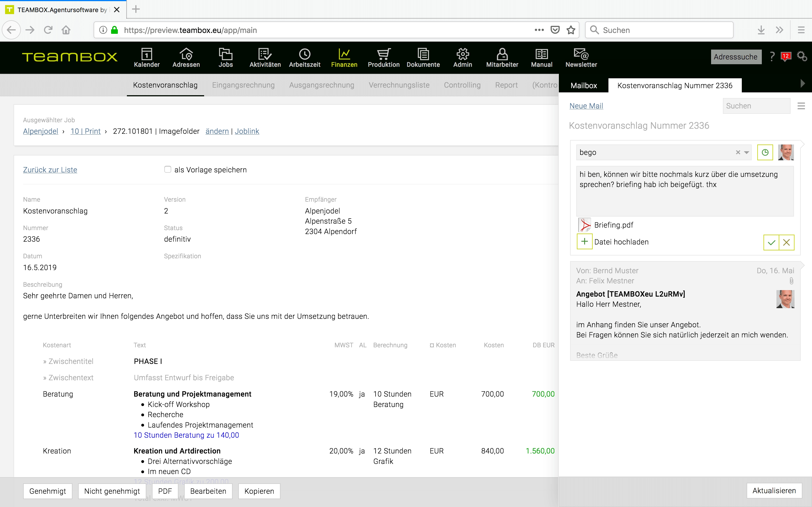Expand the bego recipient dropdown arrow

pos(747,153)
